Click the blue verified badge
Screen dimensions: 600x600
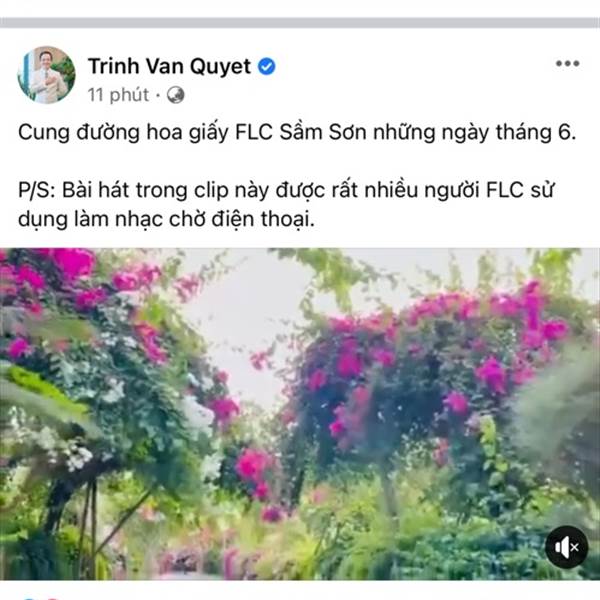[x=266, y=67]
